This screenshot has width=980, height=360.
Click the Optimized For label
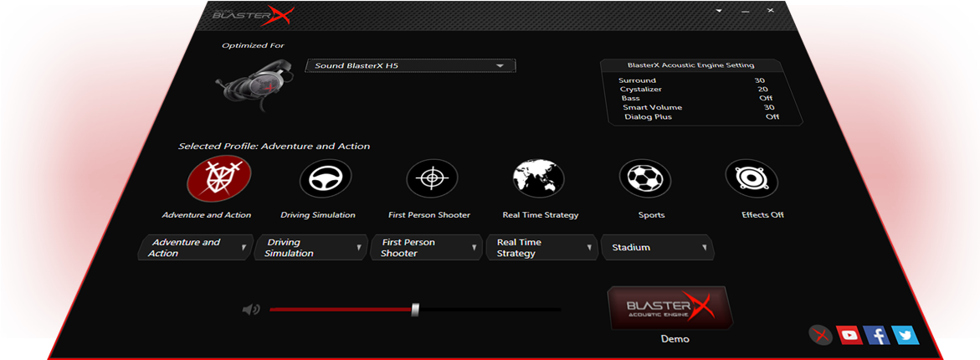pos(253,45)
